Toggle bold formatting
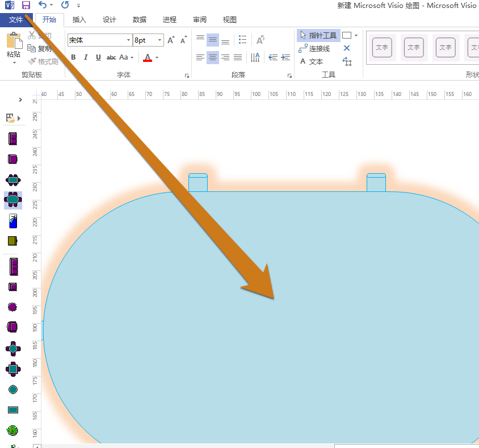Viewport: 479px width, 448px height. pyautogui.click(x=73, y=57)
